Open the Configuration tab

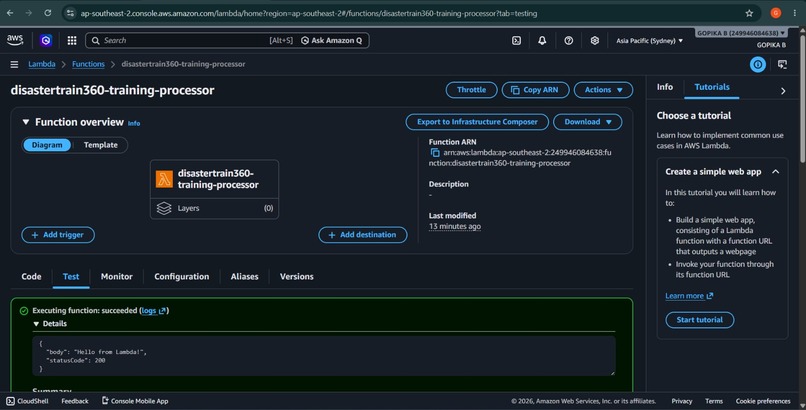[x=181, y=276]
